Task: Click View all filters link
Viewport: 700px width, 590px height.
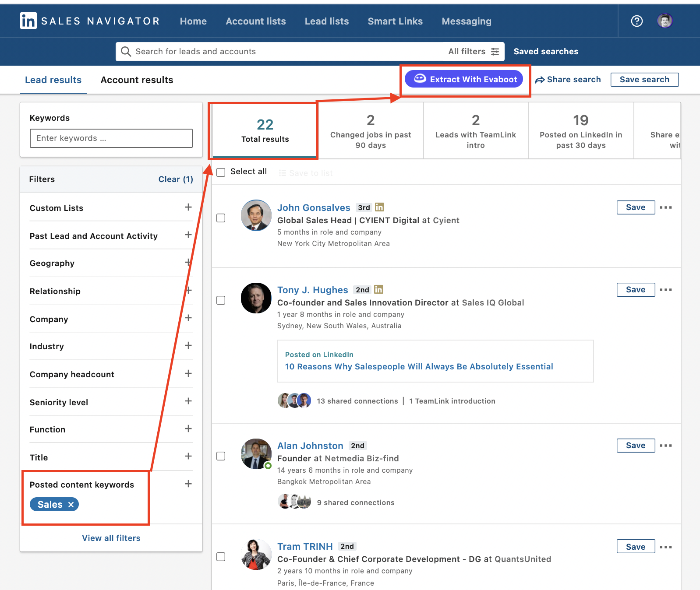Action: click(x=111, y=538)
